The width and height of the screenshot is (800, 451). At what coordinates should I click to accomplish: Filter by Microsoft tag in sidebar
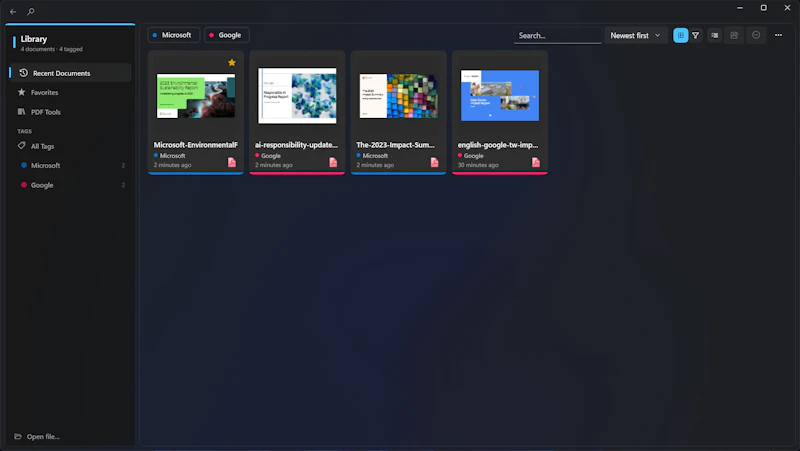(70, 165)
